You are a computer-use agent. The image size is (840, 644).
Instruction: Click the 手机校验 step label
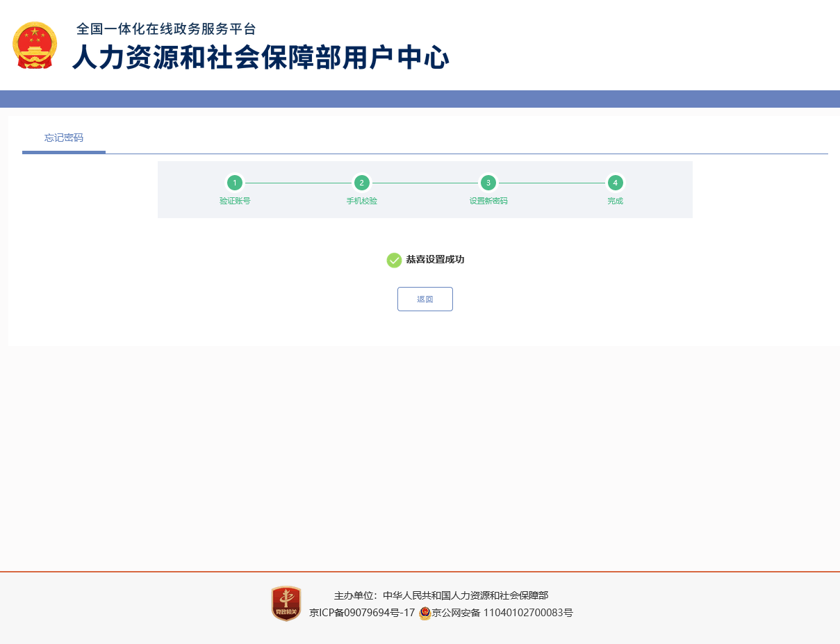pos(361,201)
